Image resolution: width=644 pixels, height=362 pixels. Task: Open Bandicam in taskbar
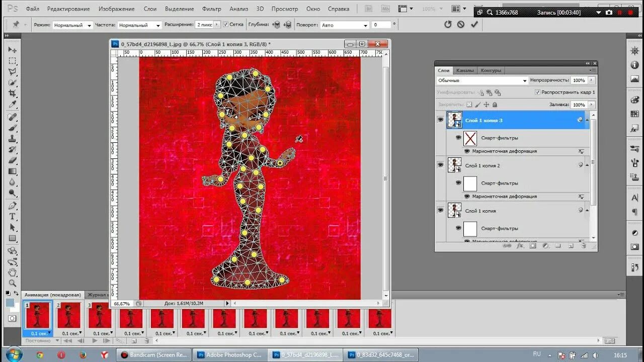tap(153, 355)
